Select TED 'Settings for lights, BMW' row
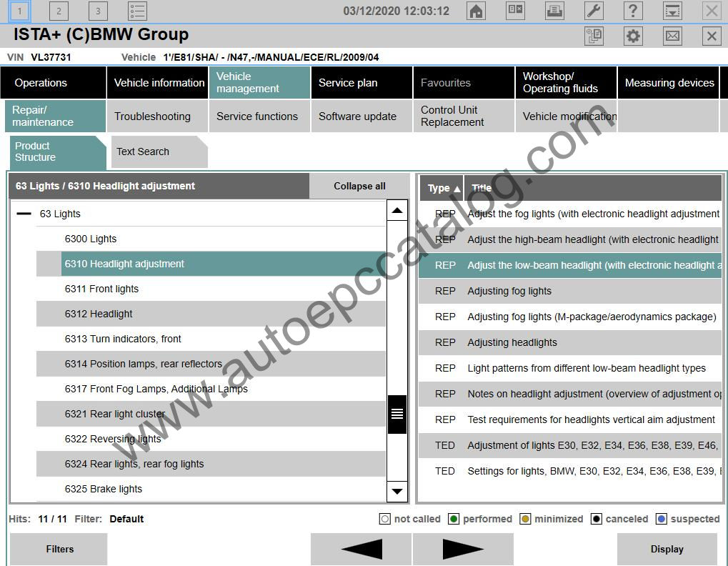This screenshot has width=728, height=566. [570, 471]
